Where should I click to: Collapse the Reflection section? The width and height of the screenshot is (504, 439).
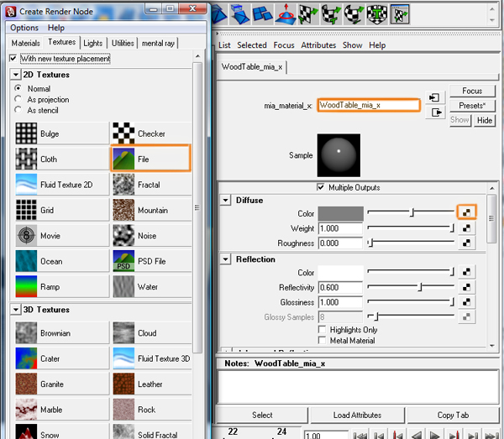pyautogui.click(x=226, y=259)
